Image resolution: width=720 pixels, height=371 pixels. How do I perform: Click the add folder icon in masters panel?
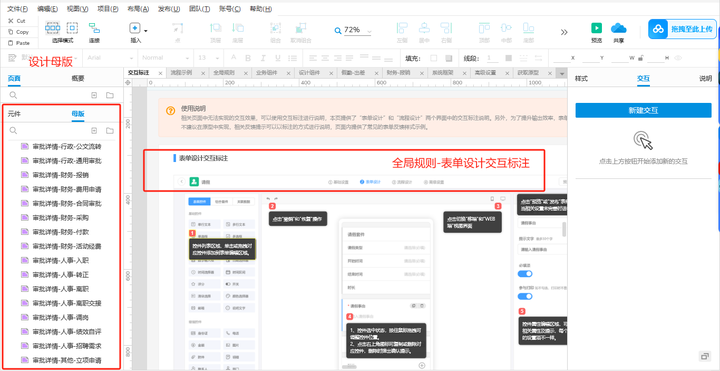[110, 131]
